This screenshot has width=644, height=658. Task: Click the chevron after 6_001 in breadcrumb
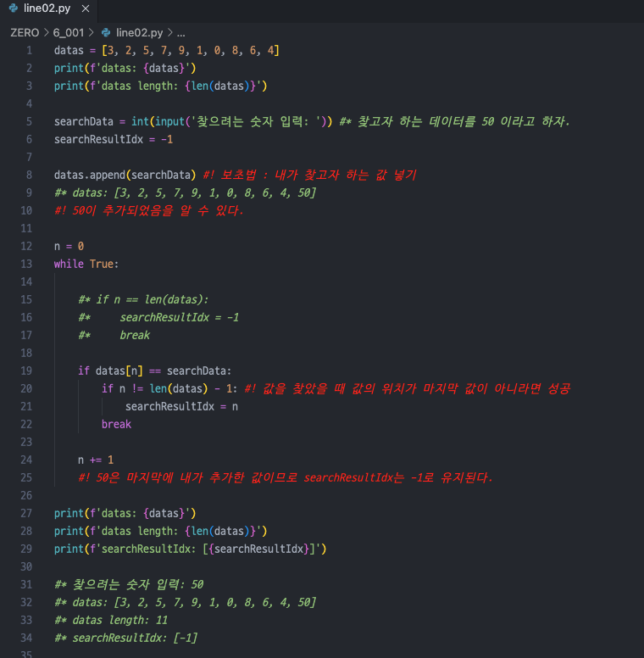[92, 33]
